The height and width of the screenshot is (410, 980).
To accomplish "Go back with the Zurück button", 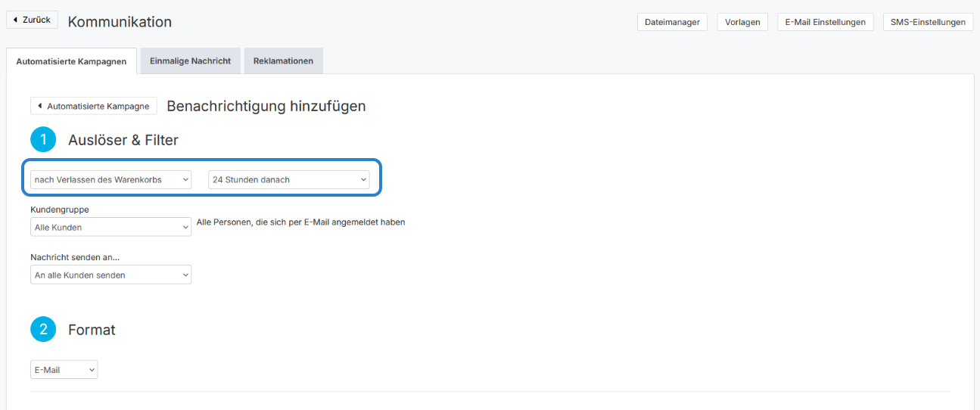I will (x=32, y=20).
